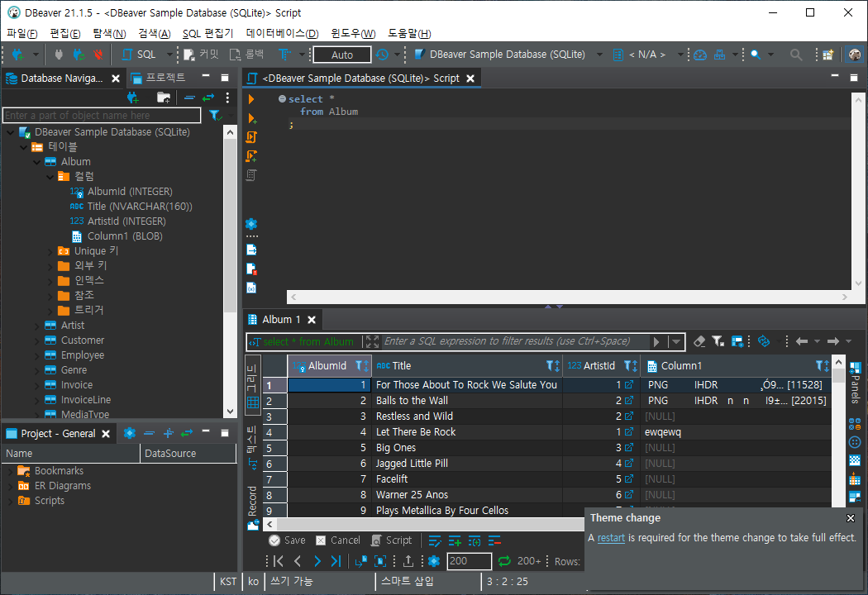Switch to the Album 1 results tab
Viewport: 868px width, 595px height.
pos(281,319)
